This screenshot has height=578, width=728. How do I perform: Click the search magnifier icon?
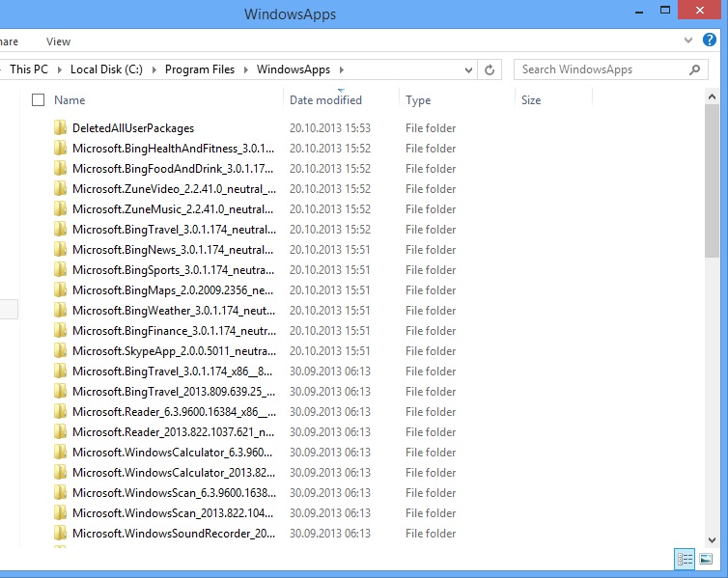(694, 69)
